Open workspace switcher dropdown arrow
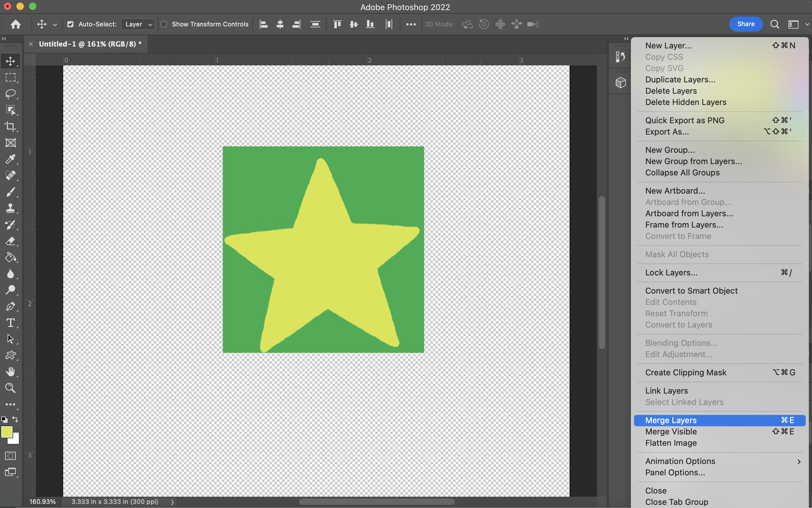The height and width of the screenshot is (508, 812). point(807,24)
